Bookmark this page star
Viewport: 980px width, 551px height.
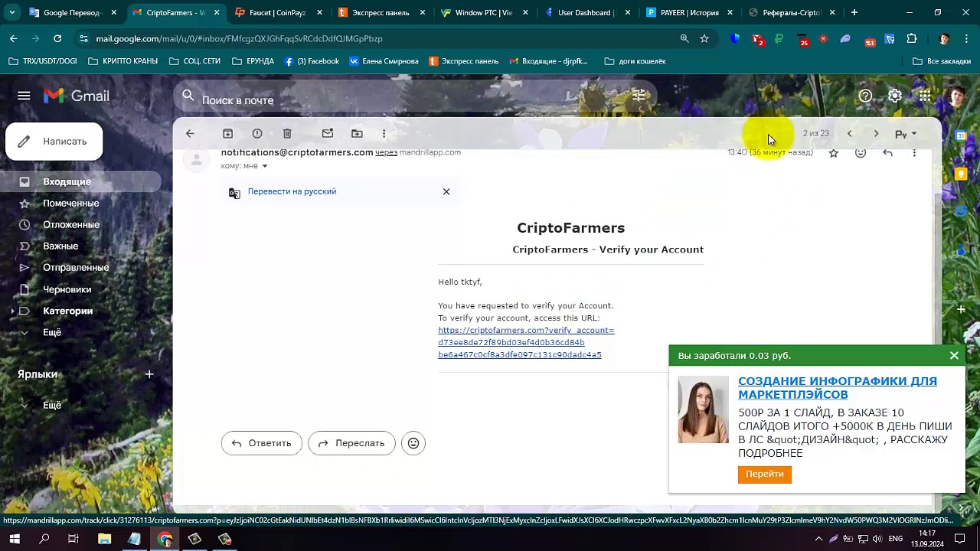tap(704, 38)
